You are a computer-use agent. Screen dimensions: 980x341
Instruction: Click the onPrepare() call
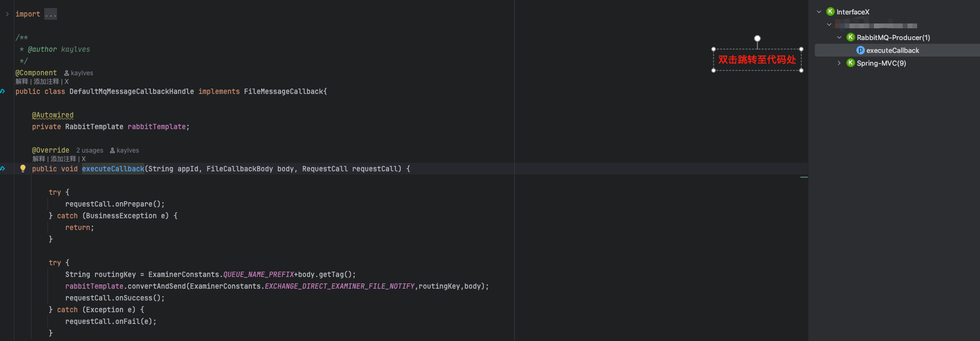(138, 204)
